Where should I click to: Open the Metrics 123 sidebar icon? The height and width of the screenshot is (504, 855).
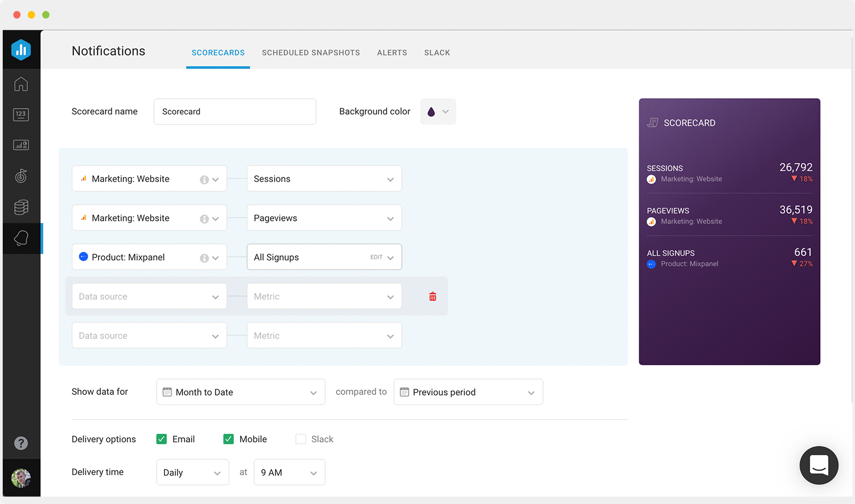click(x=21, y=114)
